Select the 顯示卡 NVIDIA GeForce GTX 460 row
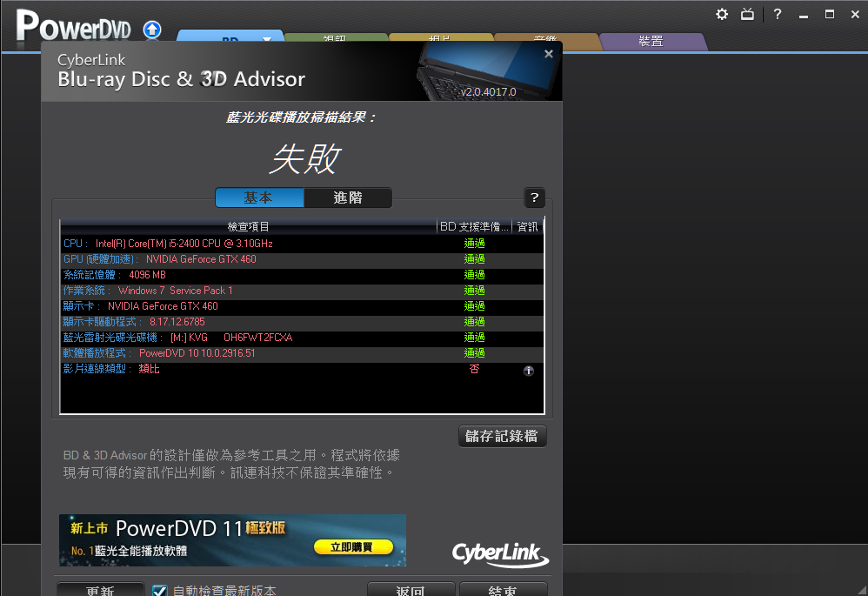The height and width of the screenshot is (596, 868). pos(302,306)
